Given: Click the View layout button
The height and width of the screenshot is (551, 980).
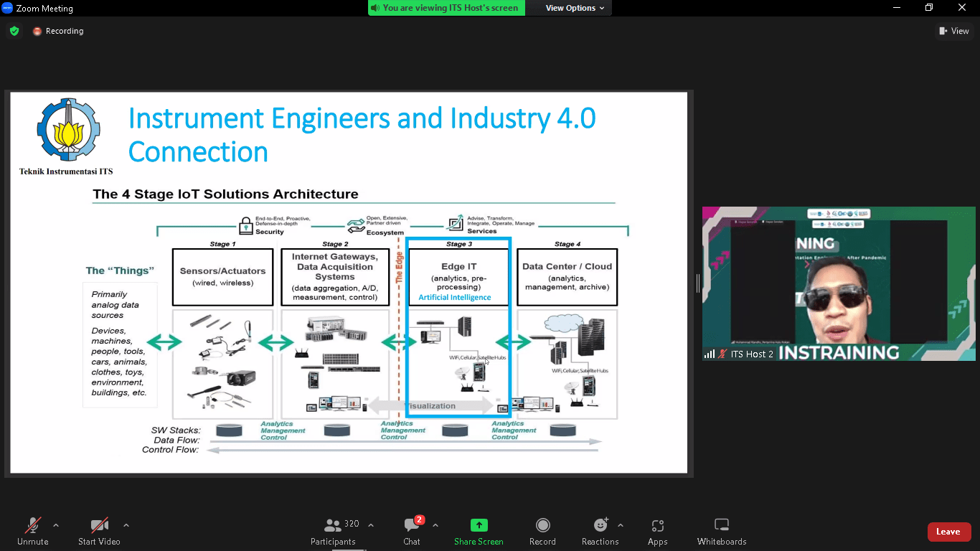Looking at the screenshot, I should tap(954, 31).
